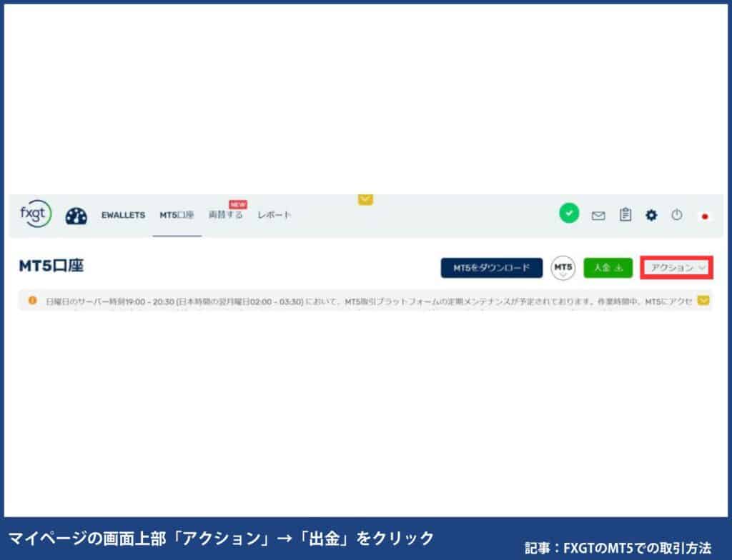Screen dimensions: 732x560
Task: Expand the yellow chevron in the maintenance notice
Action: (704, 301)
